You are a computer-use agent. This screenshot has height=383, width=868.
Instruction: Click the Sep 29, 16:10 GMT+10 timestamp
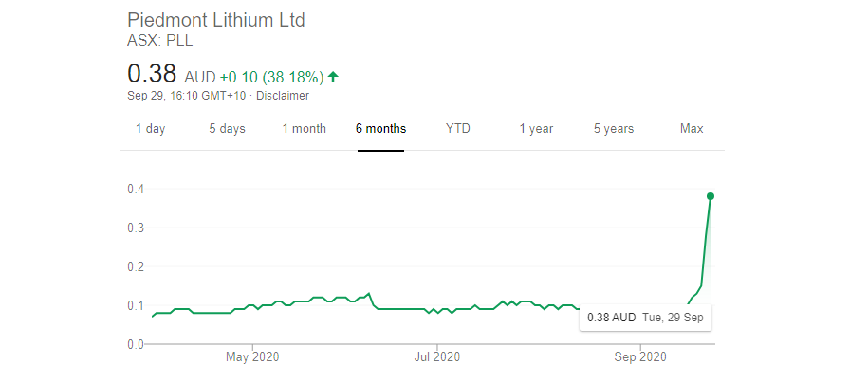[x=186, y=96]
